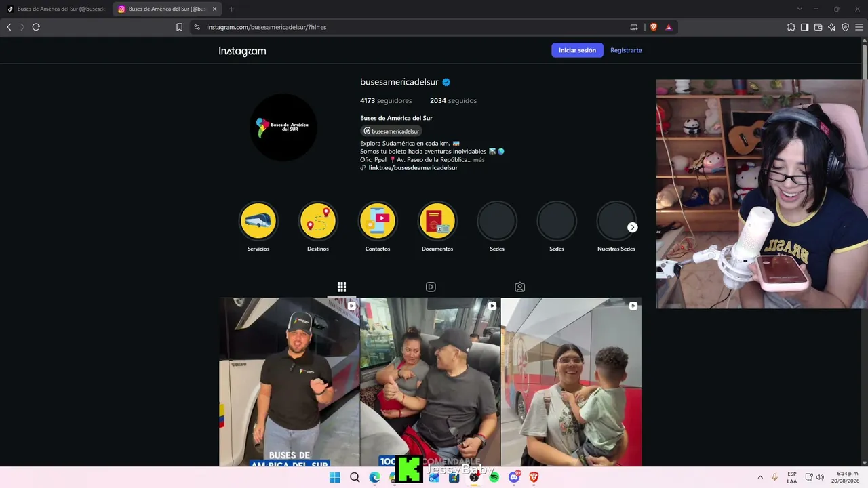Click the Iniciar sesión button
Screen dimensions: 868x488
point(577,50)
